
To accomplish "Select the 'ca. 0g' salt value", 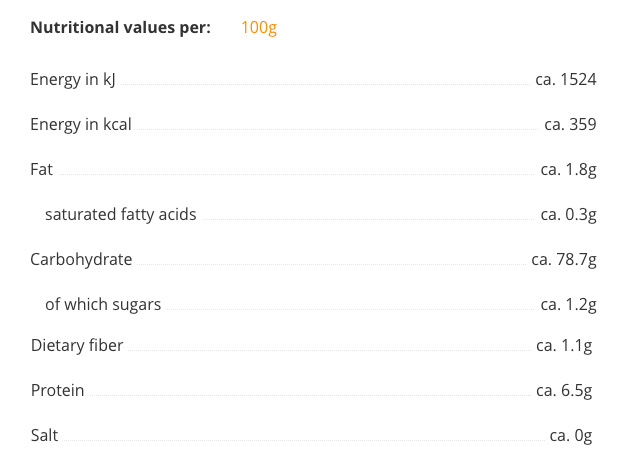I will point(571,436).
